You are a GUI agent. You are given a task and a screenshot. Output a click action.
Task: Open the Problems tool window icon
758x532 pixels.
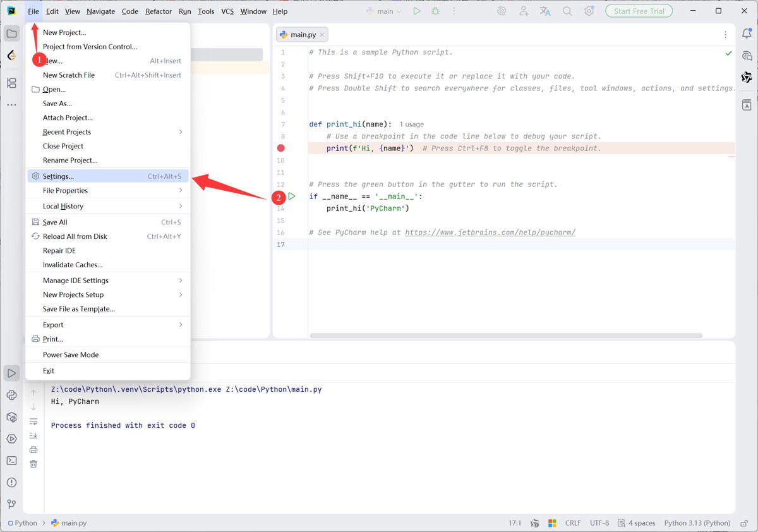[x=11, y=482]
